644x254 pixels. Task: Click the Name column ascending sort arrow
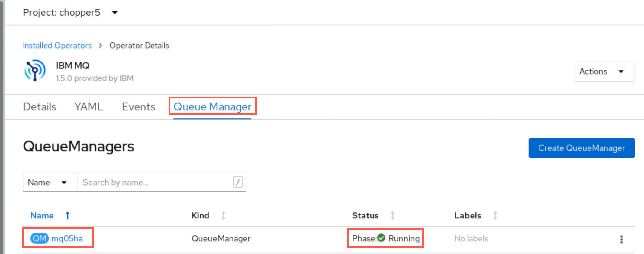[x=68, y=215]
